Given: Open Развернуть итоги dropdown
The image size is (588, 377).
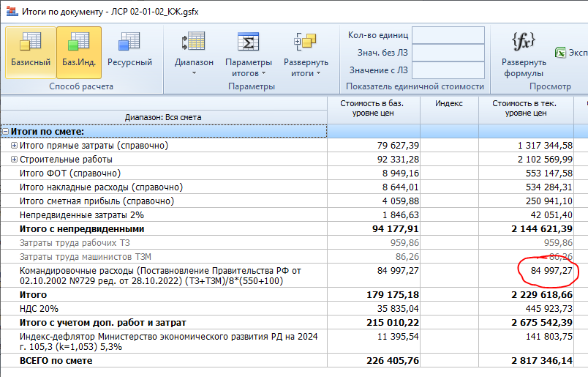Looking at the screenshot, I should [x=306, y=53].
